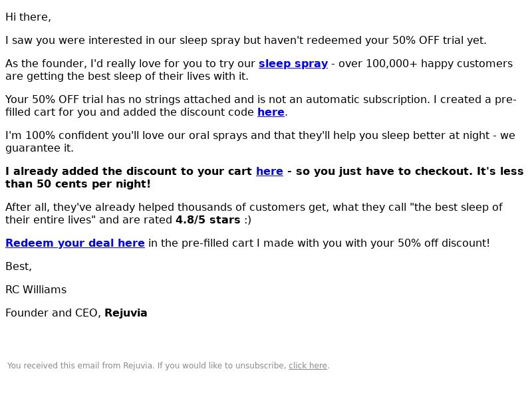This screenshot has height=399, width=532.
Task: Follow the 'Redeem your deal here' link
Action: pyautogui.click(x=75, y=243)
